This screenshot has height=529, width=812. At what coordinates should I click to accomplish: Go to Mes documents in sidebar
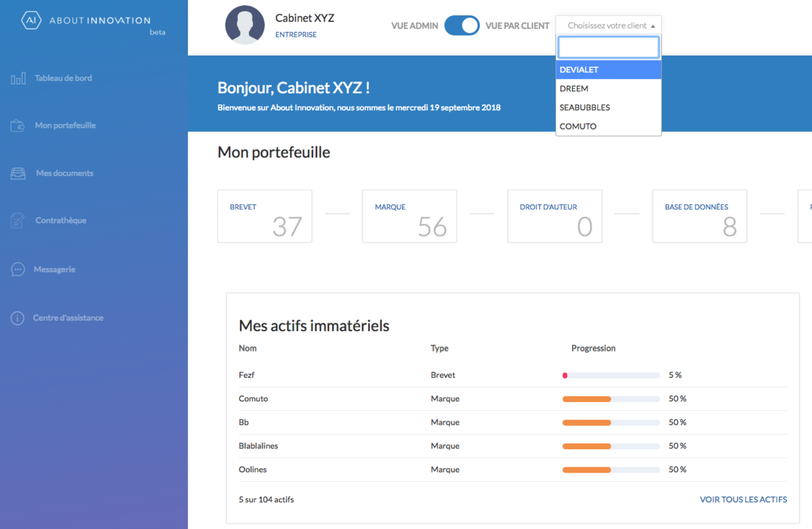point(65,173)
